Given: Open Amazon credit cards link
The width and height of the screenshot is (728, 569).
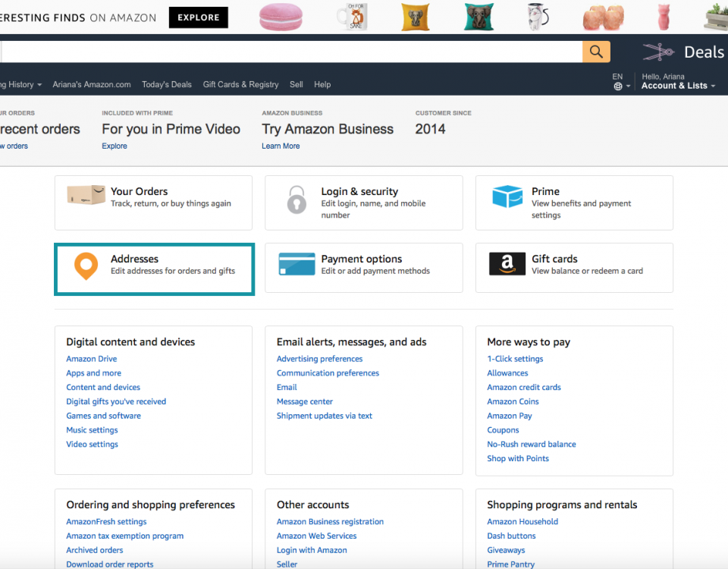Looking at the screenshot, I should pyautogui.click(x=524, y=387).
